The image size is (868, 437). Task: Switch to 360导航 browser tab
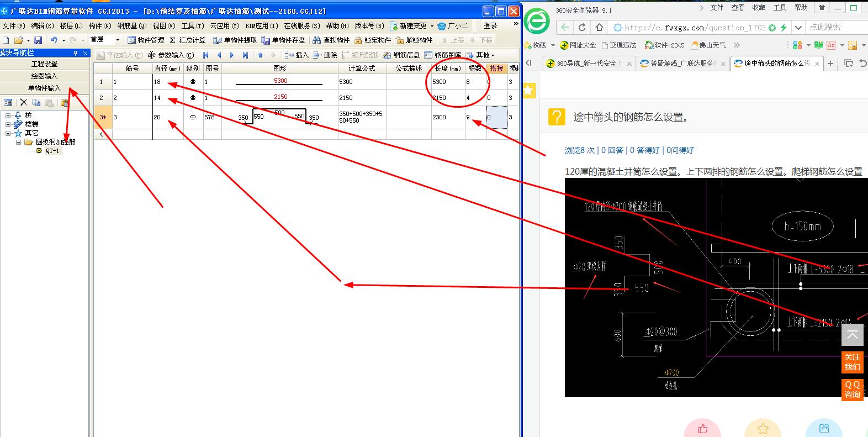click(x=589, y=64)
